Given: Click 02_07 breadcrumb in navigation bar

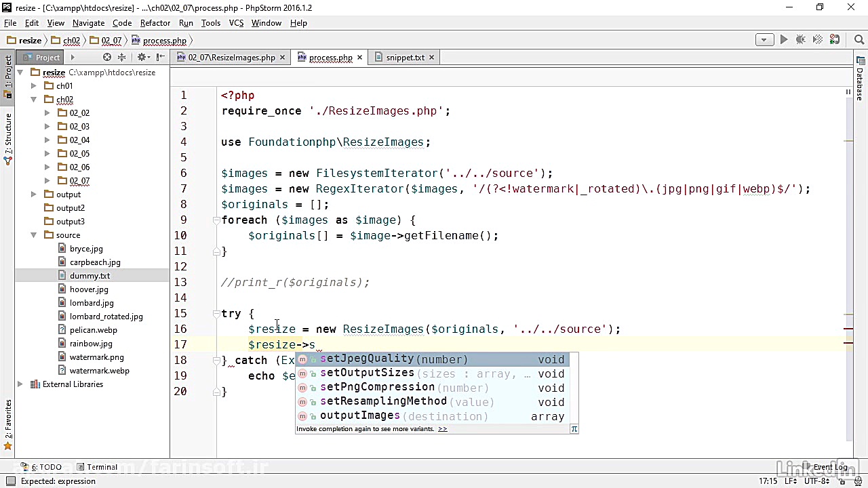Looking at the screenshot, I should [106, 41].
